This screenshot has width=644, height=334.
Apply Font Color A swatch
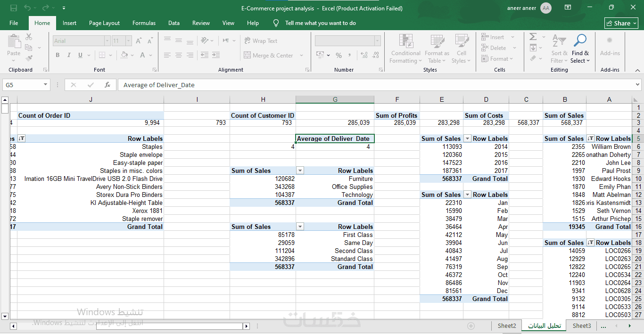[x=143, y=55]
